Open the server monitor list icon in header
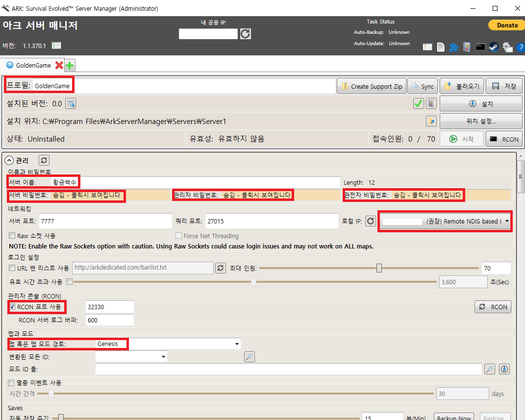The width and height of the screenshot is (525, 420). tap(427, 47)
